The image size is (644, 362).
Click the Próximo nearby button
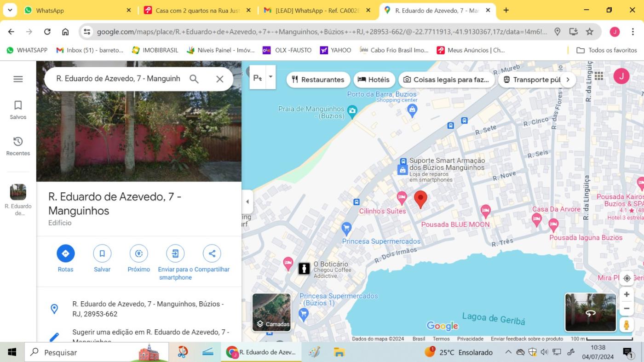tap(139, 259)
